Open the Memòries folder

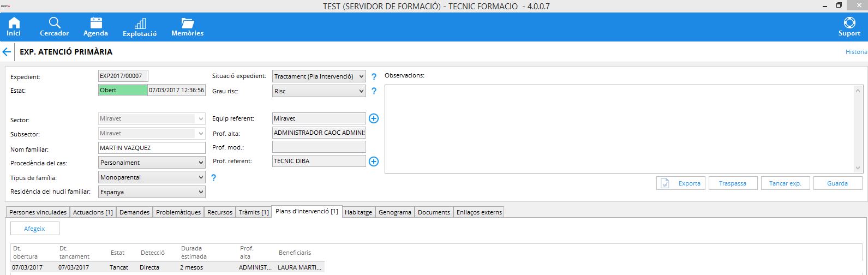[x=187, y=27]
